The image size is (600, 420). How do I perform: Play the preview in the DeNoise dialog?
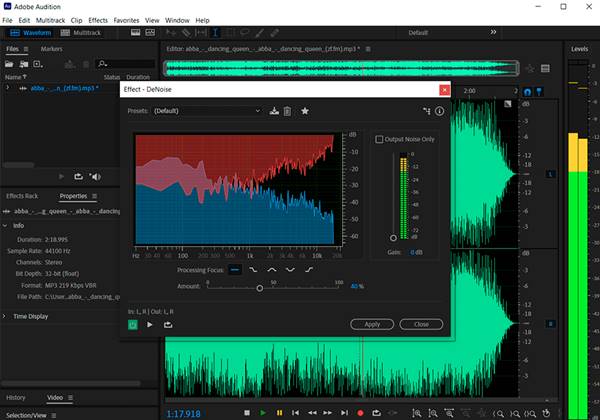coord(150,324)
